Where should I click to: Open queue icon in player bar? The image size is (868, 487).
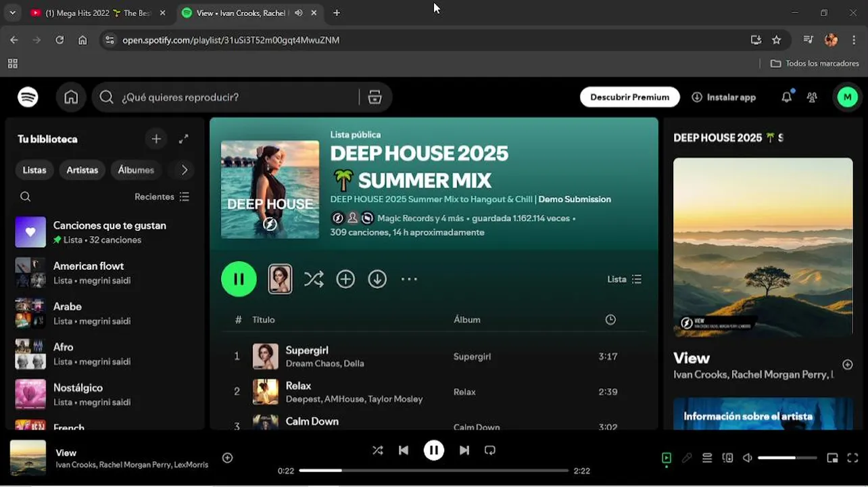[x=707, y=458]
